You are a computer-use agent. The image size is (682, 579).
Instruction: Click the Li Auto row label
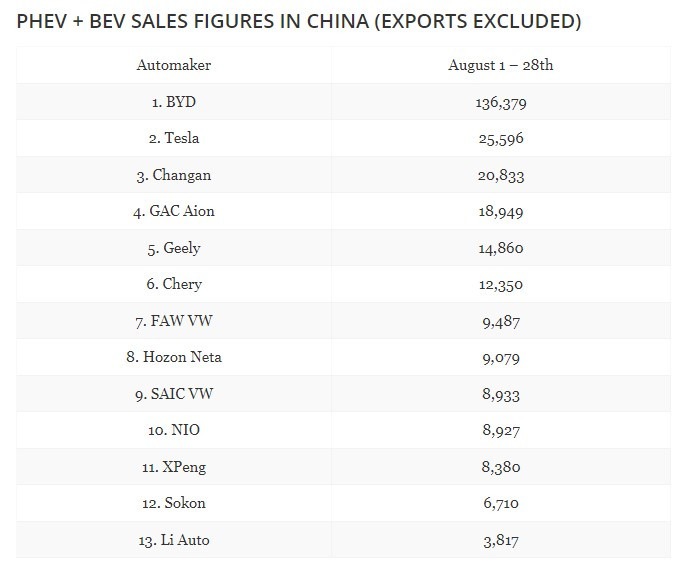[x=174, y=540]
